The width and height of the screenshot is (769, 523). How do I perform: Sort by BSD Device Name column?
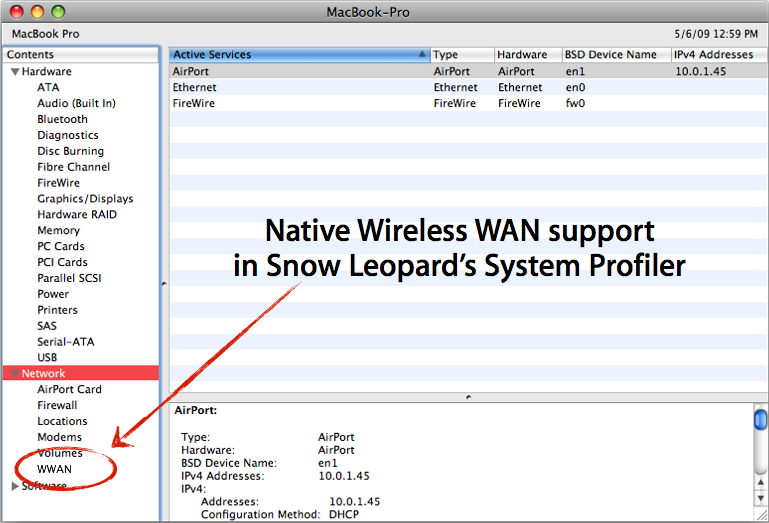(616, 54)
